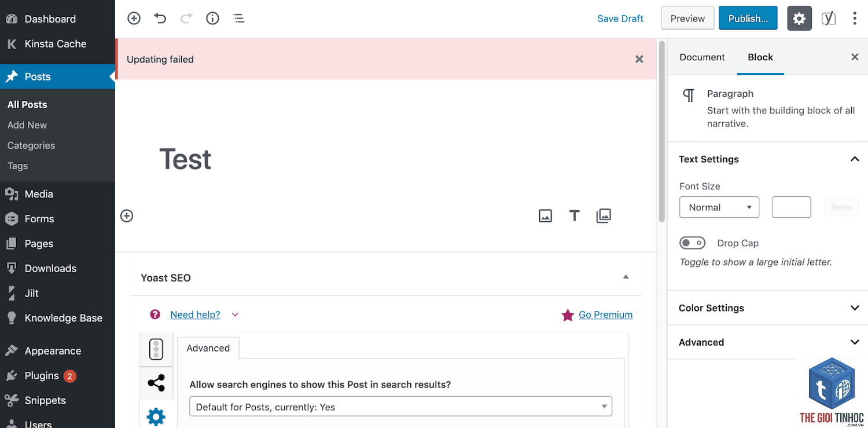Expand the Need help chevron

235,314
